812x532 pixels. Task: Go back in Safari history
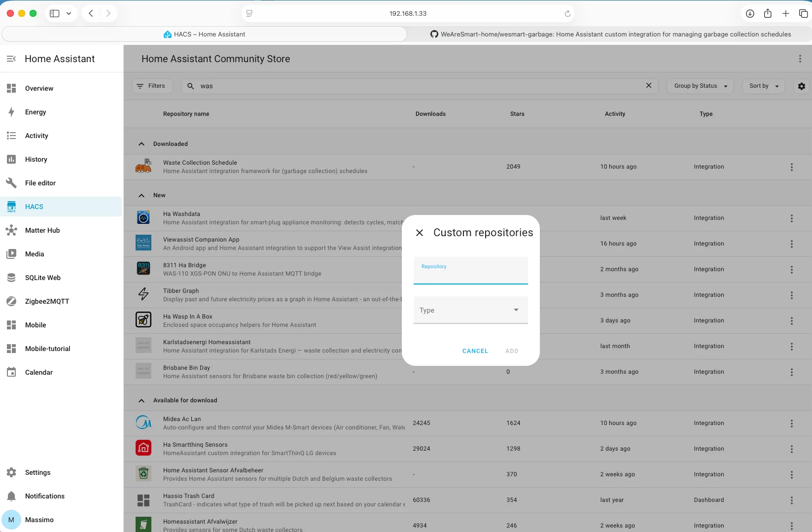[x=91, y=14]
